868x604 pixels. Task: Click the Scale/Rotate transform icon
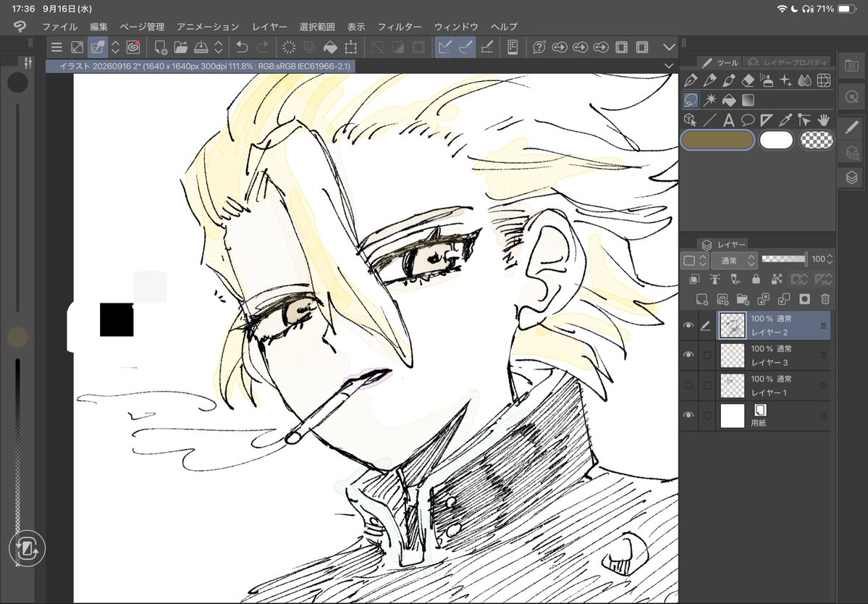point(351,47)
